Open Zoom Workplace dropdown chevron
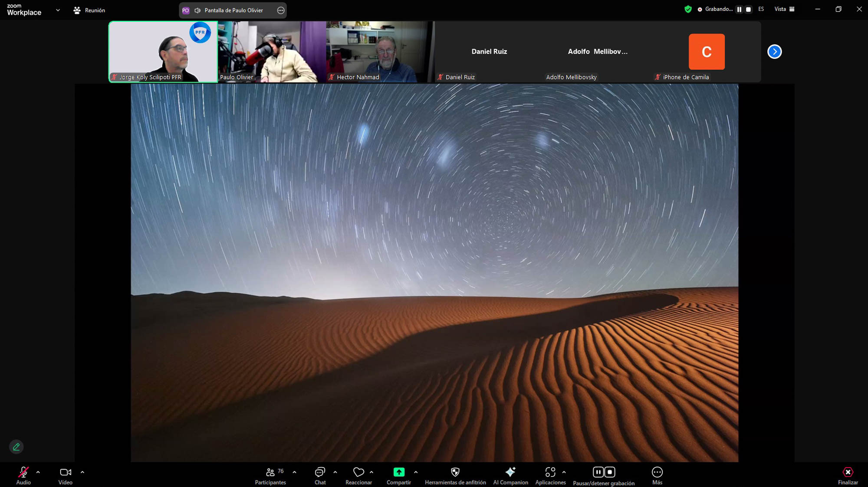The height and width of the screenshot is (487, 868). (58, 10)
